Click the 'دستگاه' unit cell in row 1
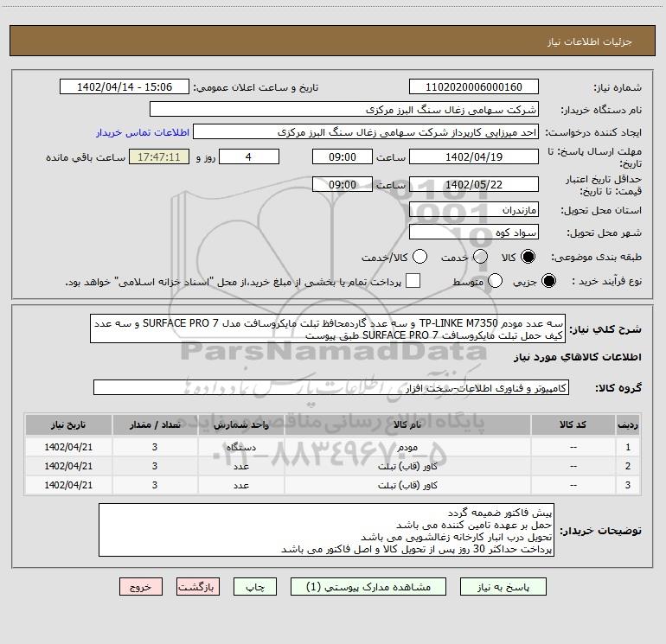The width and height of the screenshot is (666, 644). pyautogui.click(x=240, y=447)
